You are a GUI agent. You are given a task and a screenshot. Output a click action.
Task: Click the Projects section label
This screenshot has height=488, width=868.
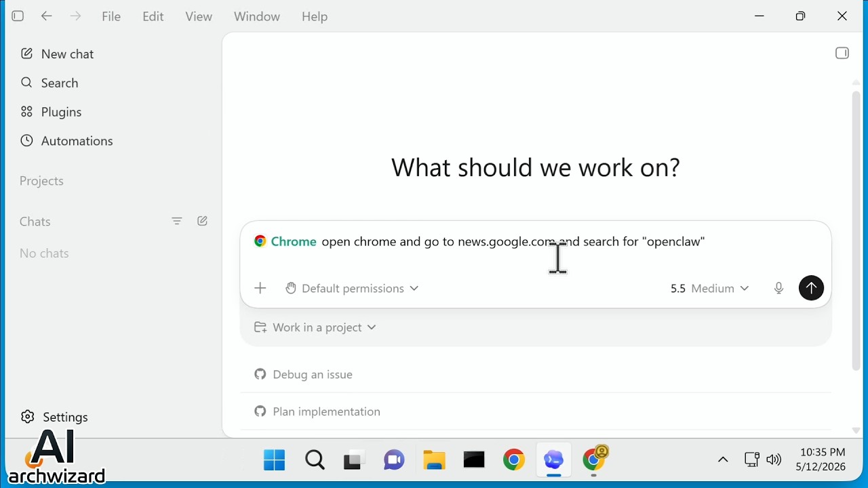point(41,181)
